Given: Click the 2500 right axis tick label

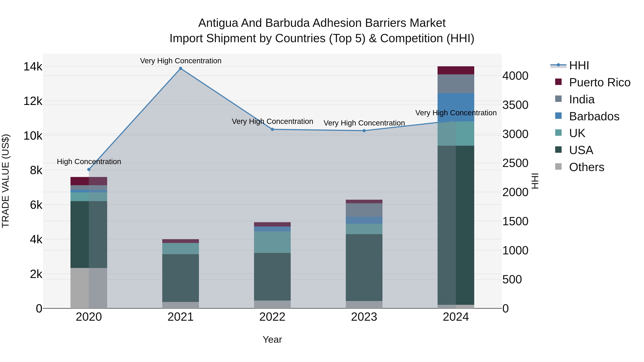Looking at the screenshot, I should [x=516, y=163].
